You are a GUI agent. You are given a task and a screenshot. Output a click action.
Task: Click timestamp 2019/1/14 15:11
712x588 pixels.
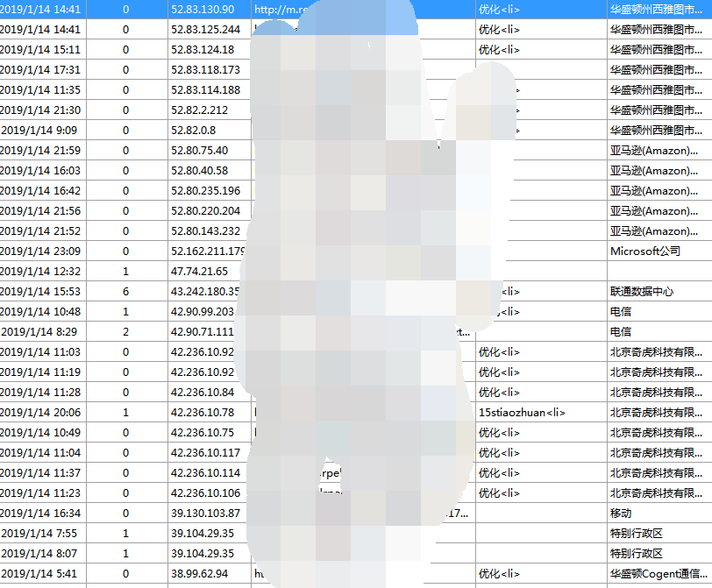click(x=40, y=50)
